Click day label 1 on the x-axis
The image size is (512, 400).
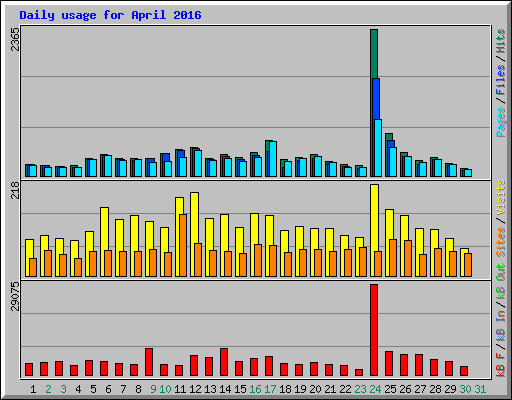(33, 389)
